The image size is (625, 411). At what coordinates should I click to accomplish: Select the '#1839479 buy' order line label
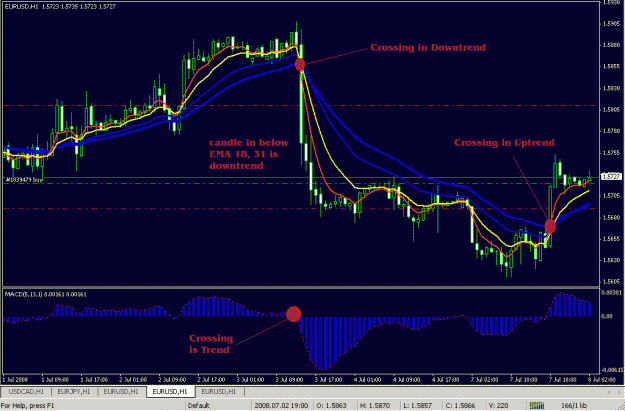pyautogui.click(x=24, y=180)
